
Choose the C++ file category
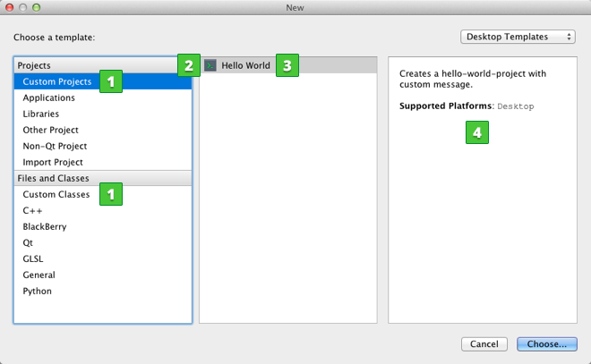32,210
